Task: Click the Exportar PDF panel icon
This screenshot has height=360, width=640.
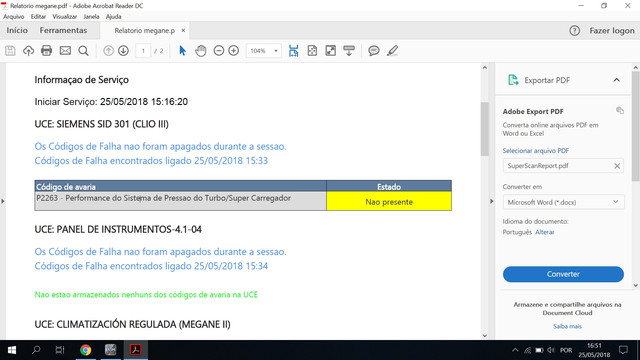Action: [x=513, y=80]
